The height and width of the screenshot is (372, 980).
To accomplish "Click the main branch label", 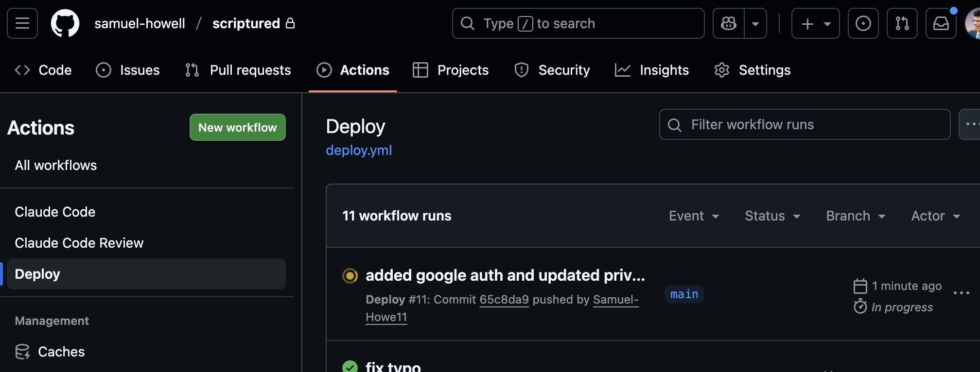I will click(684, 294).
